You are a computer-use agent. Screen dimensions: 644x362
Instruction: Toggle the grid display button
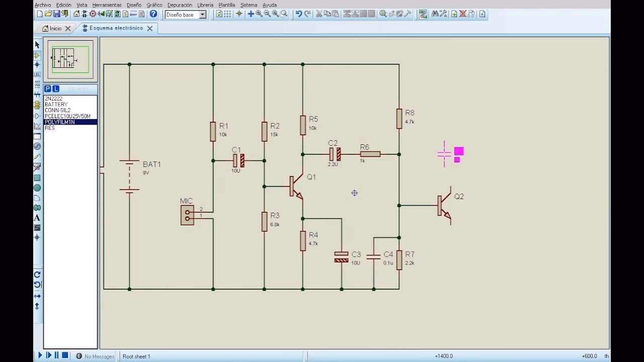coord(227,14)
